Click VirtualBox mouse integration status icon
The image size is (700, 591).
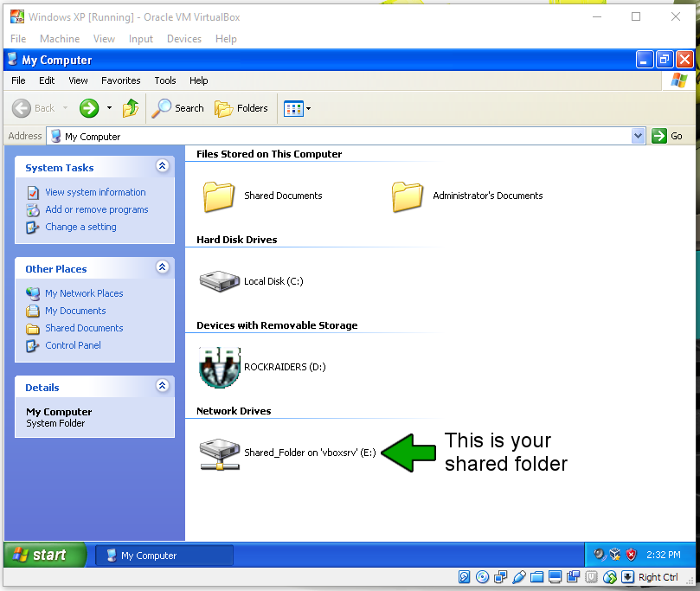pyautogui.click(x=609, y=577)
